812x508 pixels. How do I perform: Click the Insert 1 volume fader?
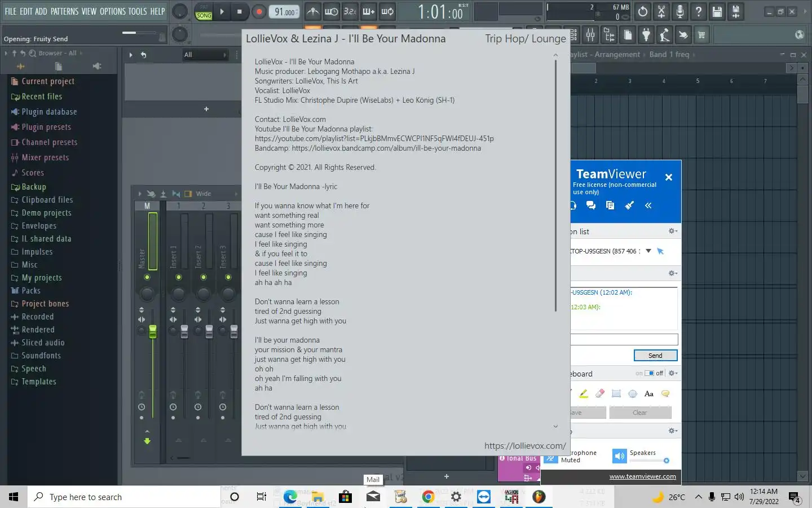pyautogui.click(x=184, y=332)
